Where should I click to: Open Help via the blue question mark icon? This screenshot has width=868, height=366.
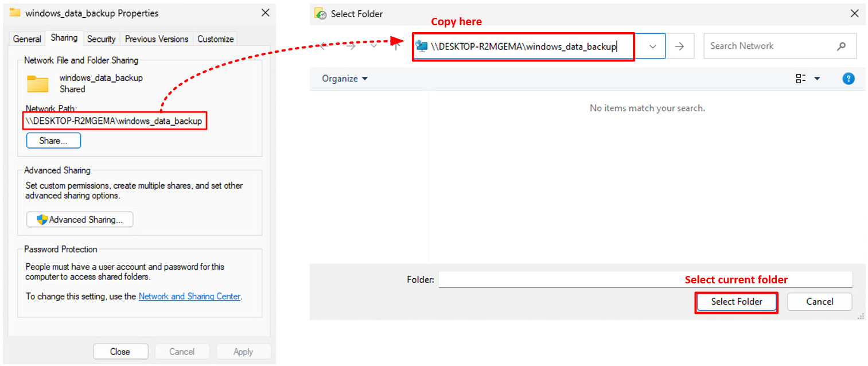click(x=848, y=79)
